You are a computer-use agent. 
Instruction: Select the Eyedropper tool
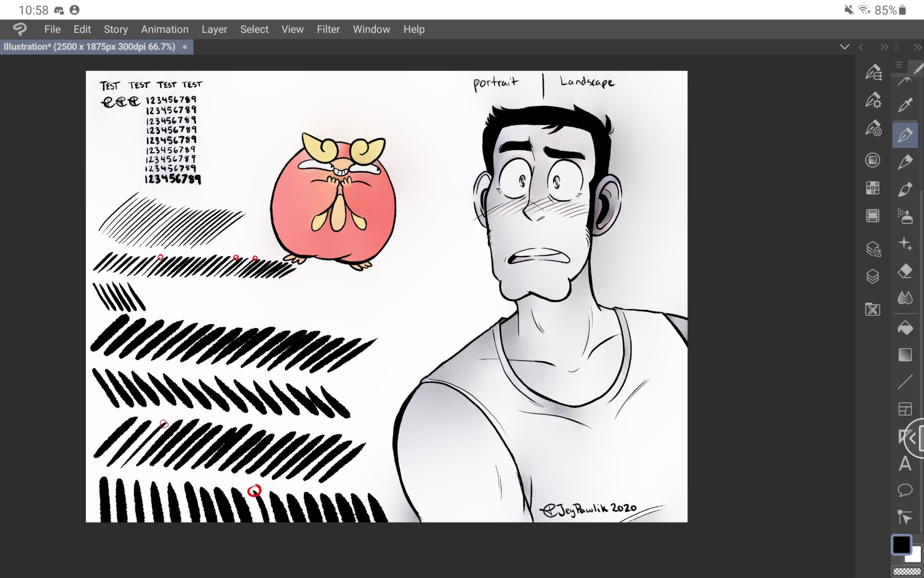pos(905,105)
